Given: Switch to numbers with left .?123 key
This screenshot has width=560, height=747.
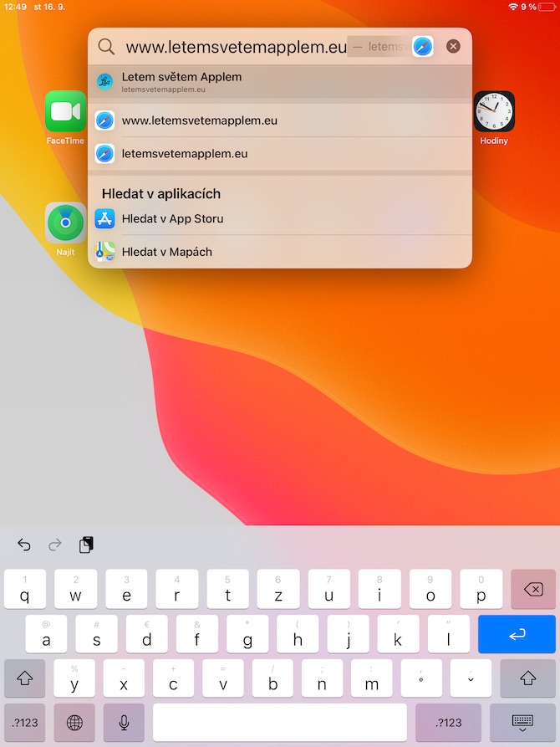Looking at the screenshot, I should (25, 723).
